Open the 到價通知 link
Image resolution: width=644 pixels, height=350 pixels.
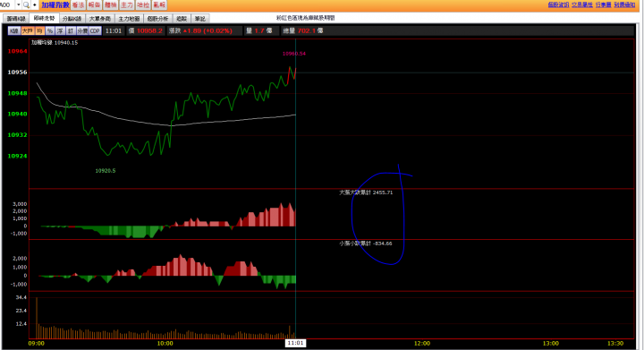624,4
